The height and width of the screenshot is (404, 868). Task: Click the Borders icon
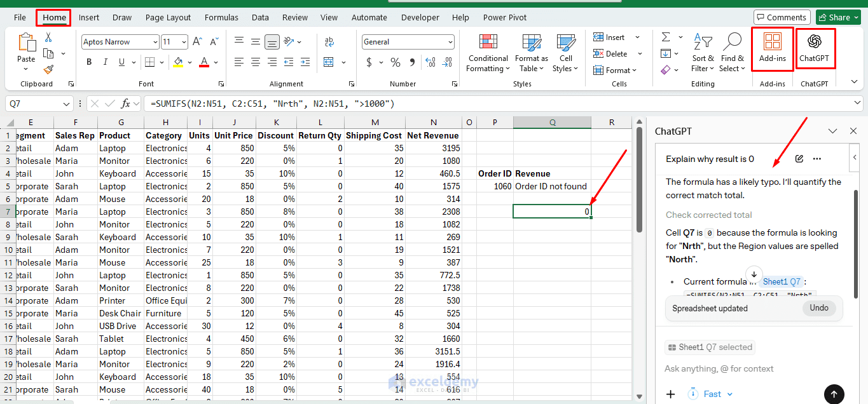[150, 62]
